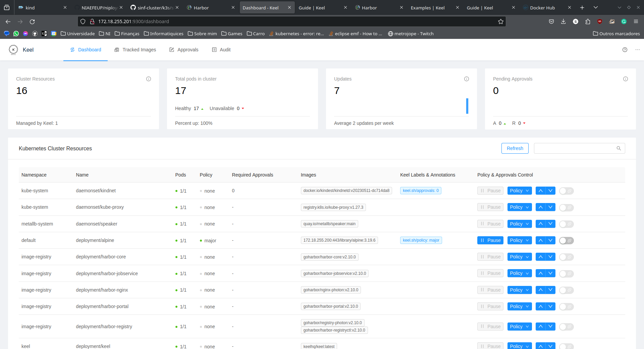Click the search magnifier icon
The width and height of the screenshot is (644, 349).
point(619,148)
